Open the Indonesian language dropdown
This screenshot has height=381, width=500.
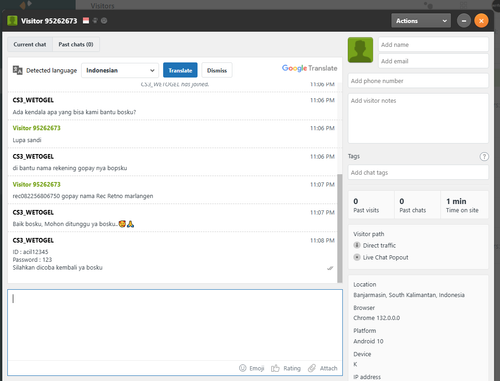pyautogui.click(x=120, y=70)
